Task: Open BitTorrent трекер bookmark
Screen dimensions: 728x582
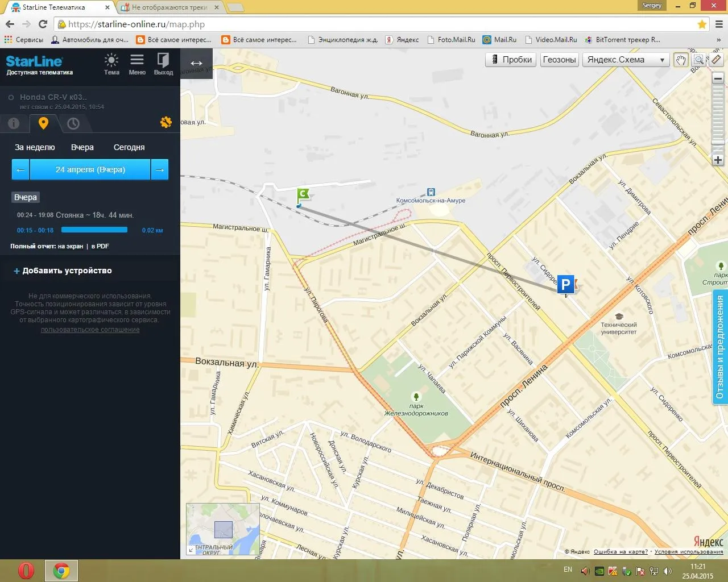Action: (622, 40)
